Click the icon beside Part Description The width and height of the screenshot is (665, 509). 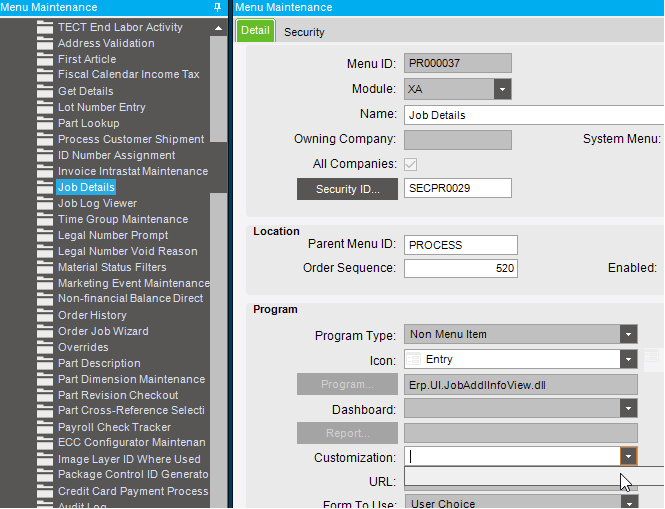(45, 364)
